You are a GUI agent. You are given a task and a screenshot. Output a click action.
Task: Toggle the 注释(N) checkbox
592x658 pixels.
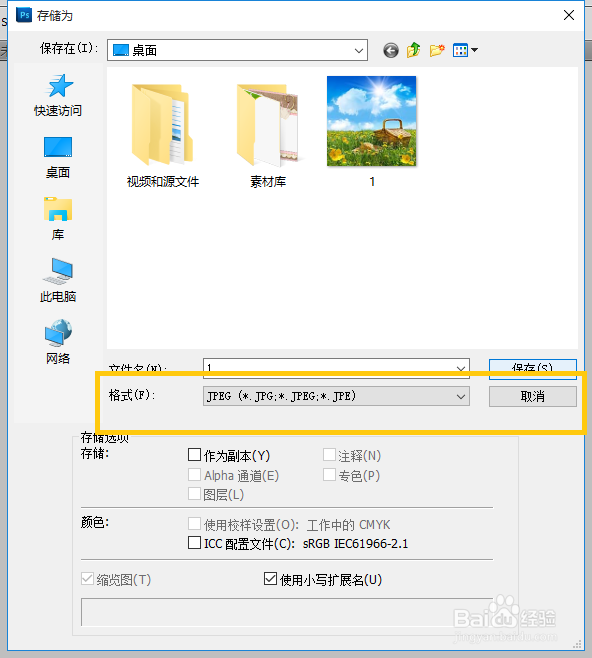(x=329, y=454)
